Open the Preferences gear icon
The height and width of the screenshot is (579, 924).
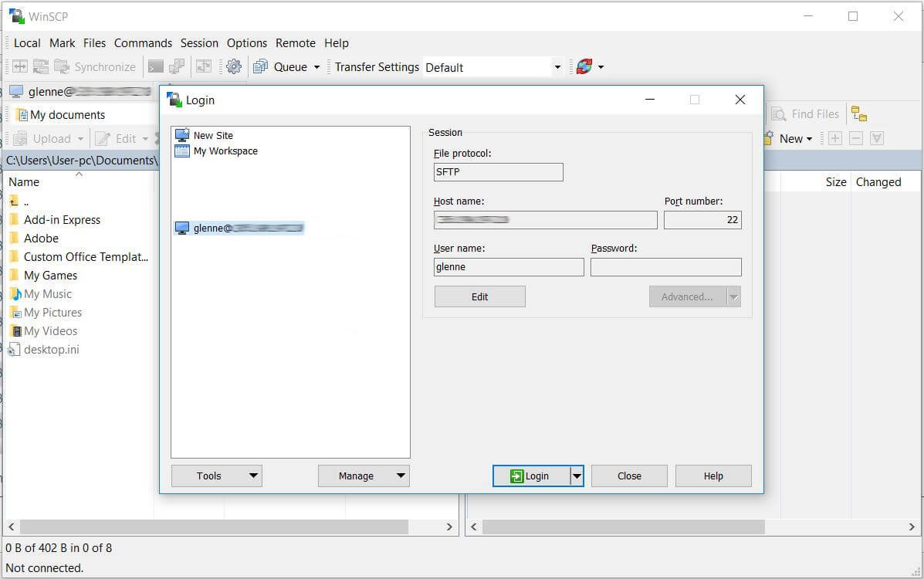(x=234, y=66)
